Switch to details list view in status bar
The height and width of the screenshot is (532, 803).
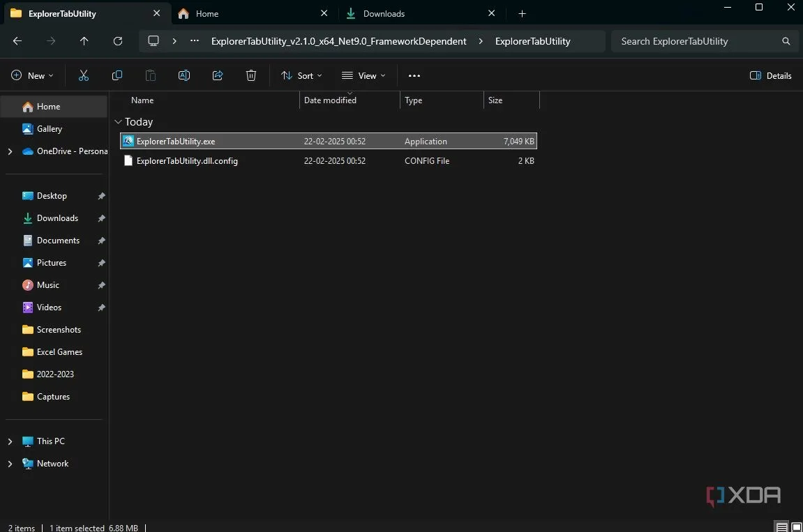782,527
